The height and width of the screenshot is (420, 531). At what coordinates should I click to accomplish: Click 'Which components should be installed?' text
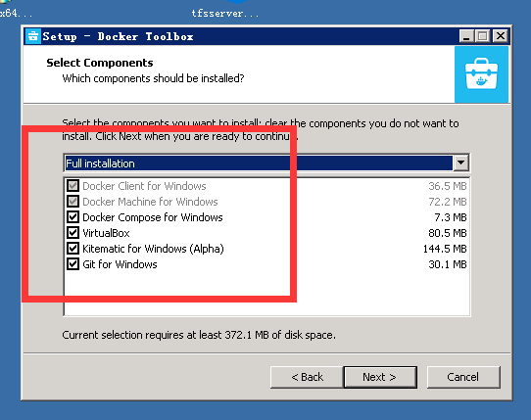tap(153, 78)
